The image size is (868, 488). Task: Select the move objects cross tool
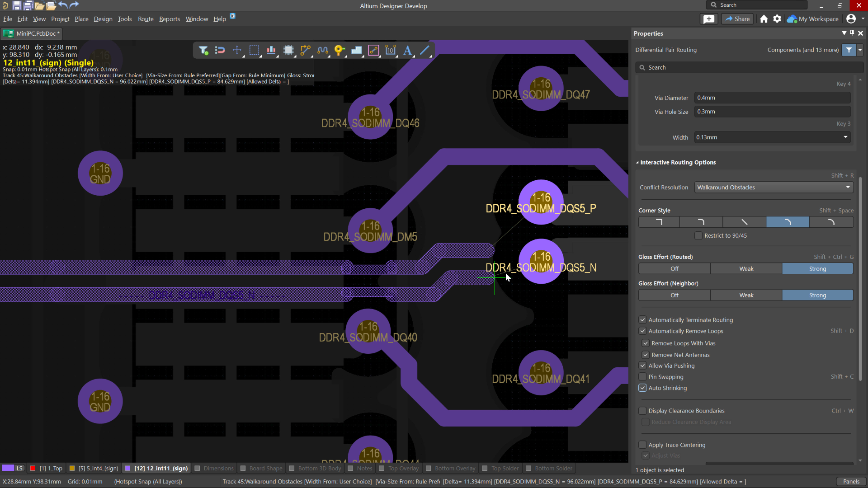point(237,50)
